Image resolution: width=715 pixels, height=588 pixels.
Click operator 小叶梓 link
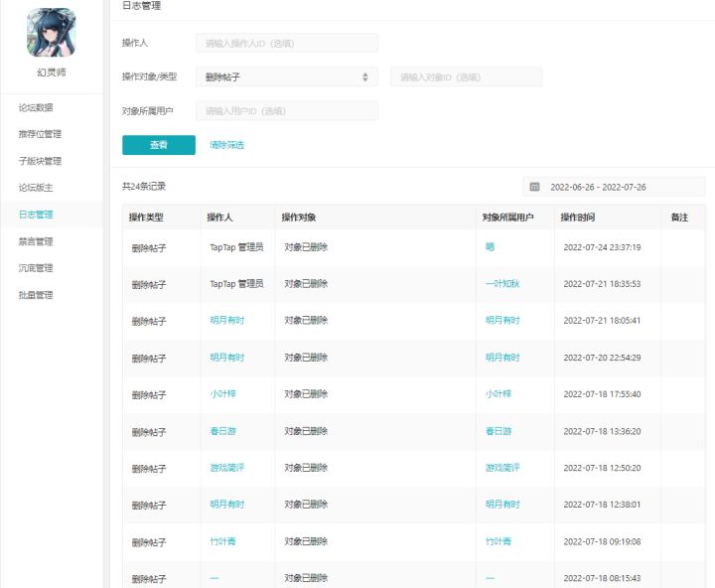(223, 393)
